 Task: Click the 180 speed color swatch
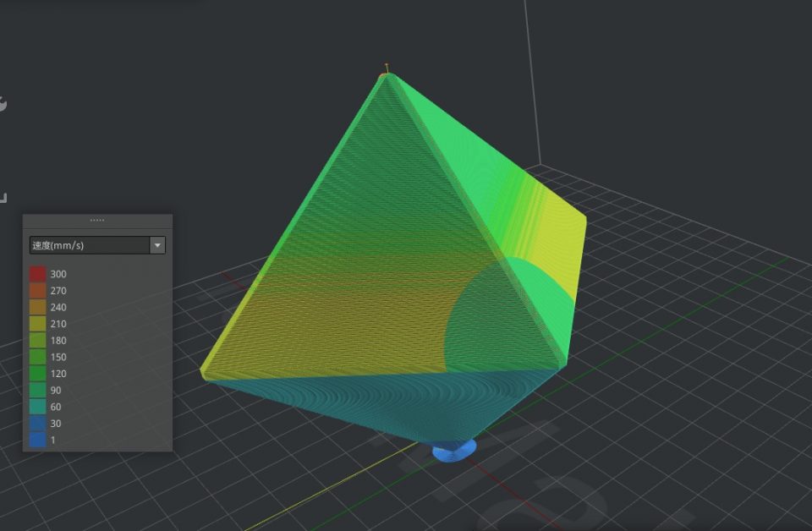pos(38,340)
